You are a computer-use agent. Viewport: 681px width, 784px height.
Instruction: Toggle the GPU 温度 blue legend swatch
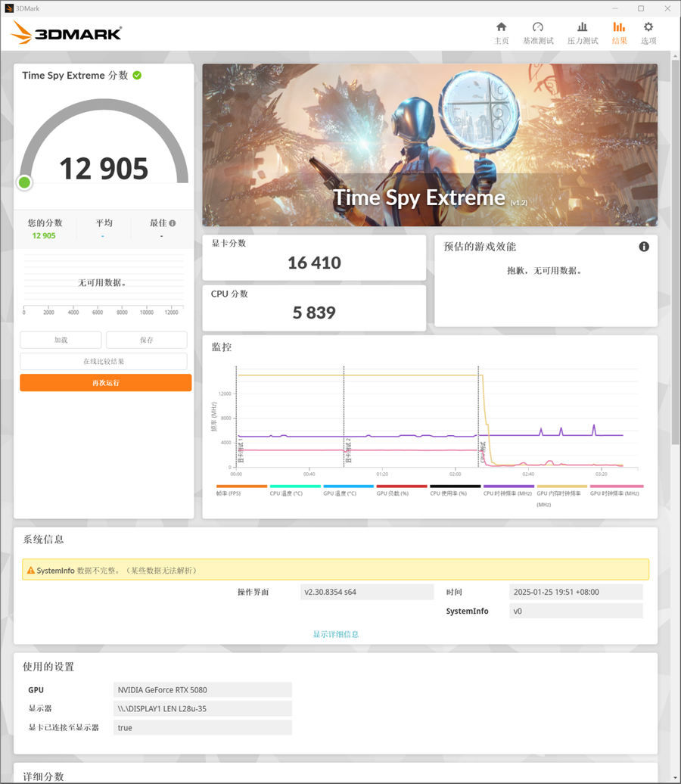coord(349,486)
